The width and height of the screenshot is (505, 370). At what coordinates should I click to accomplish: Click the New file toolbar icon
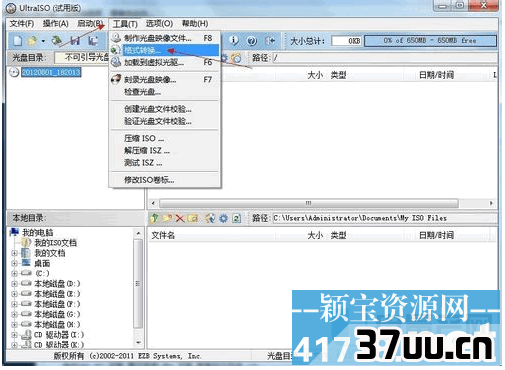point(18,41)
